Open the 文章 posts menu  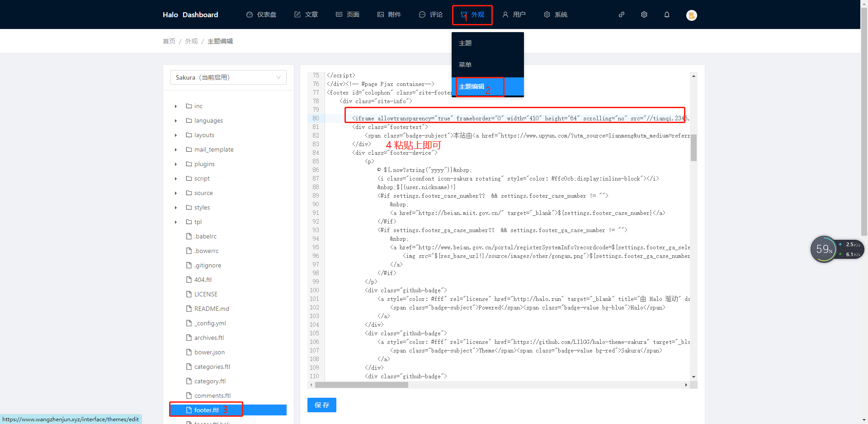tap(306, 14)
